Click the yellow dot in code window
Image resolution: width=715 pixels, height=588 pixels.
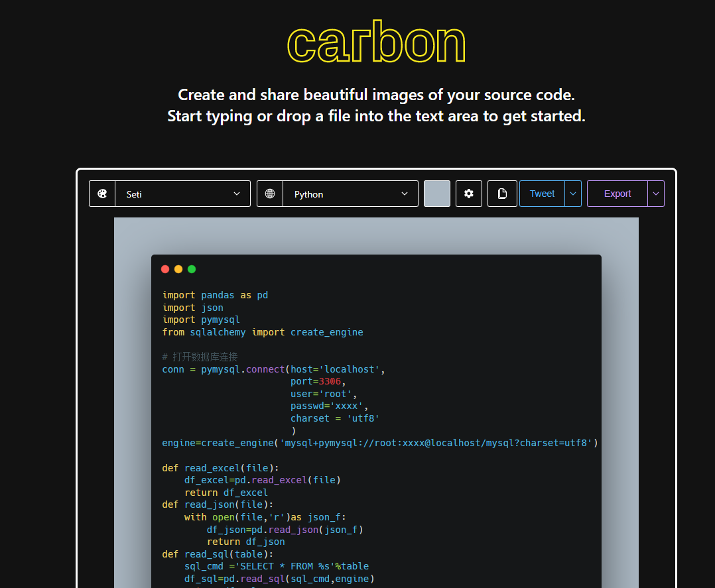pos(178,269)
